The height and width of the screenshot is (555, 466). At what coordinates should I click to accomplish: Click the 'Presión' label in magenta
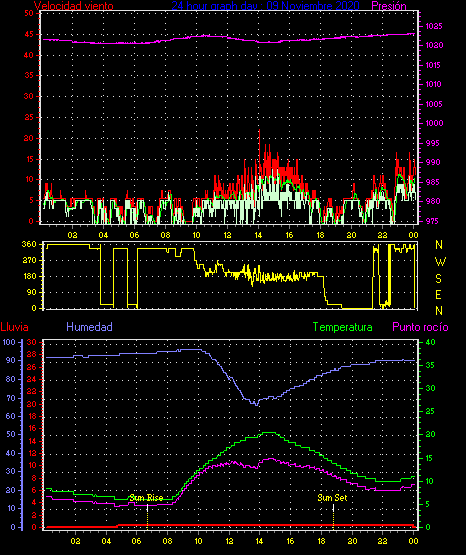coord(389,6)
